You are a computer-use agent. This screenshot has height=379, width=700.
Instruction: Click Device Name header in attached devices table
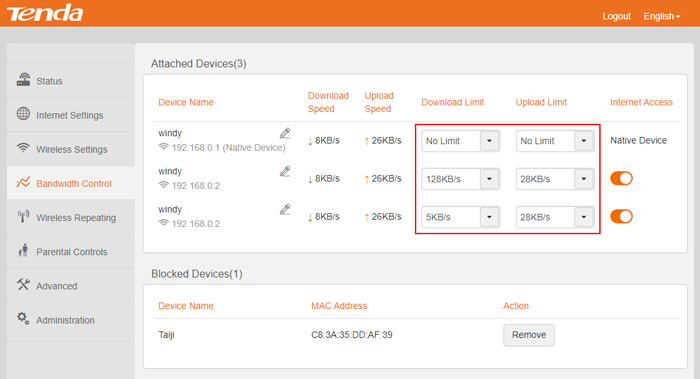pyautogui.click(x=186, y=102)
